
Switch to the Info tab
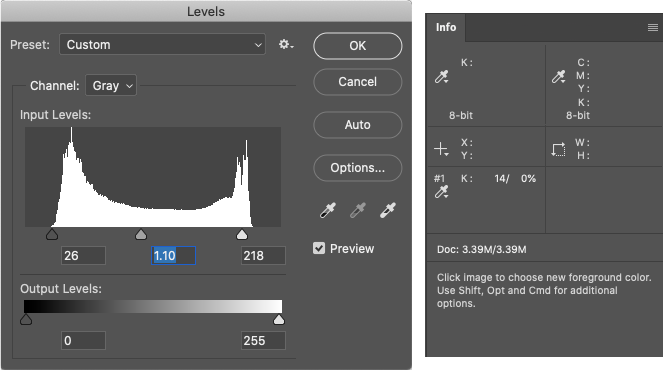[446, 27]
